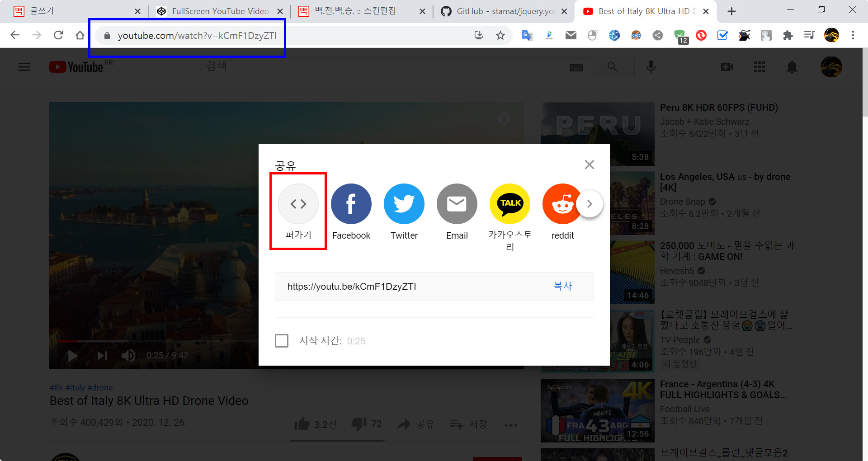The image size is (868, 461).
Task: Close the share dialog
Action: click(589, 165)
